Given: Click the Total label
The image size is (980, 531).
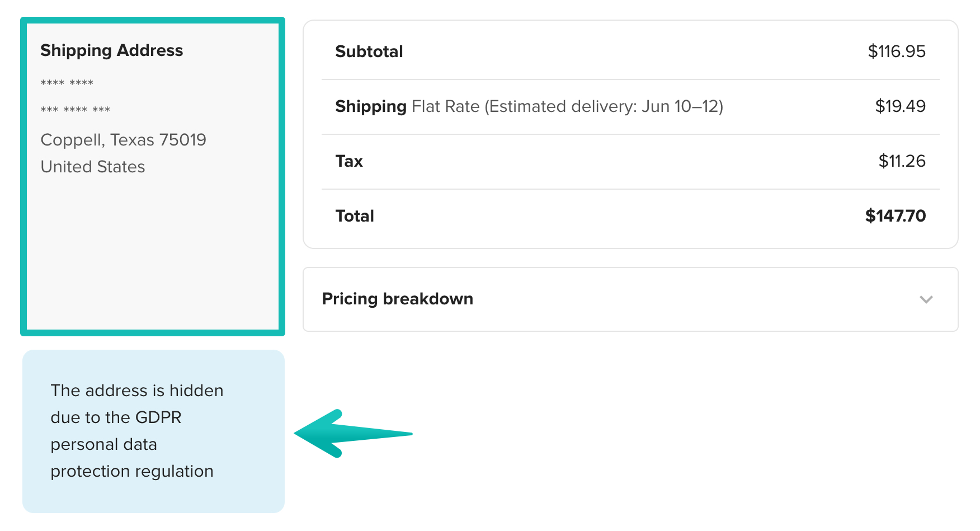Looking at the screenshot, I should [355, 216].
